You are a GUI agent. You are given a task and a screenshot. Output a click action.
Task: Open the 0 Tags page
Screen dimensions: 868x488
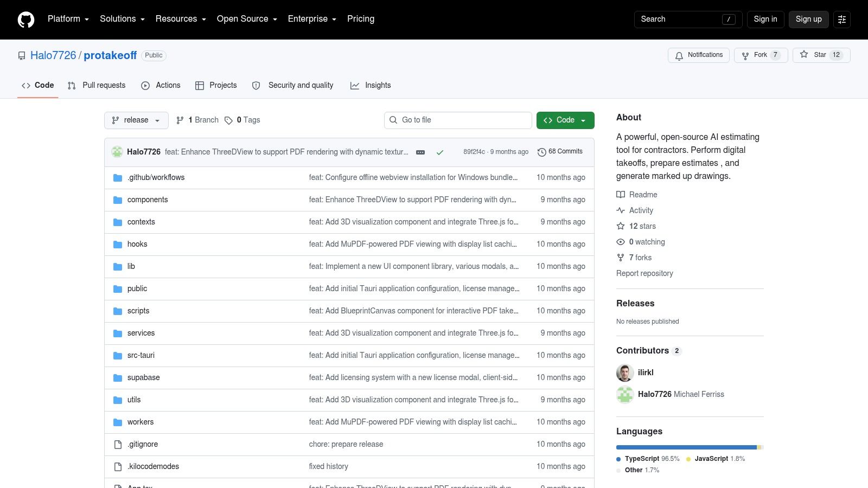coord(242,120)
